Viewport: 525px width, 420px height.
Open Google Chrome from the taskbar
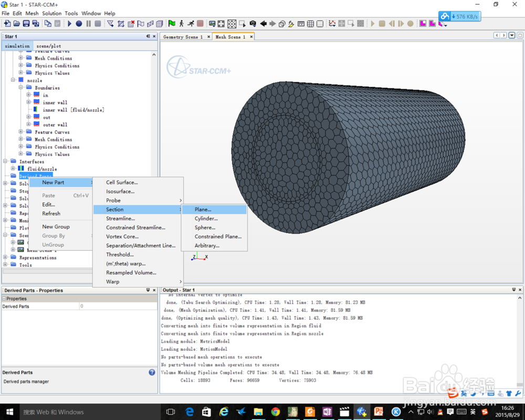click(275, 412)
